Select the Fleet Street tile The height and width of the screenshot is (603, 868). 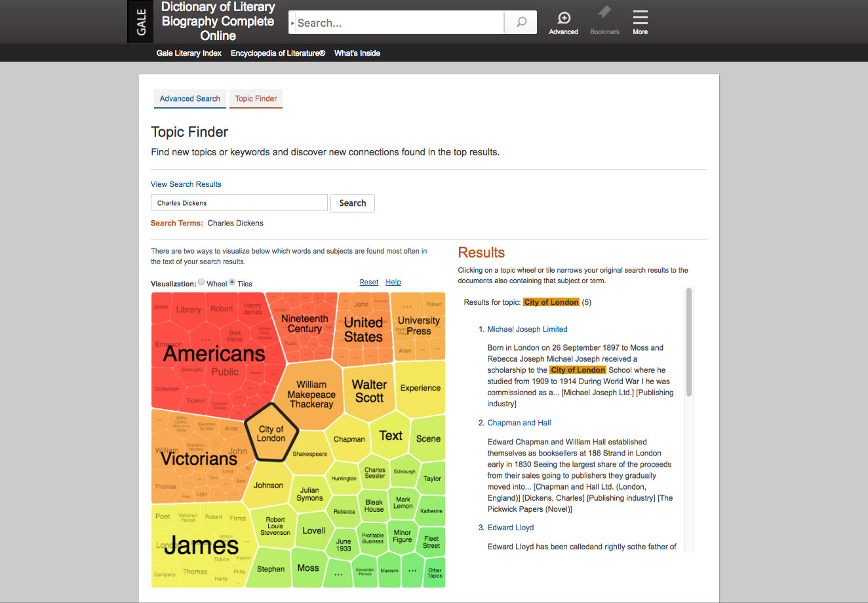click(x=431, y=542)
